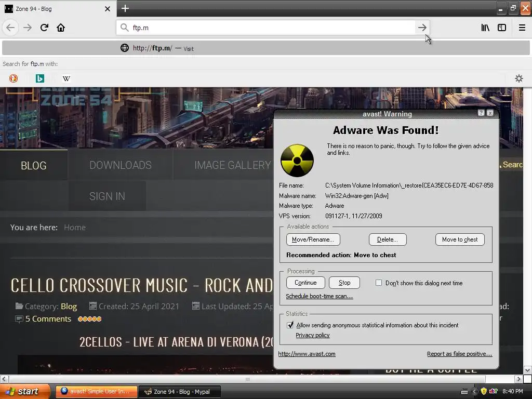Open the browser home page
This screenshot has height=399, width=532.
tap(61, 28)
